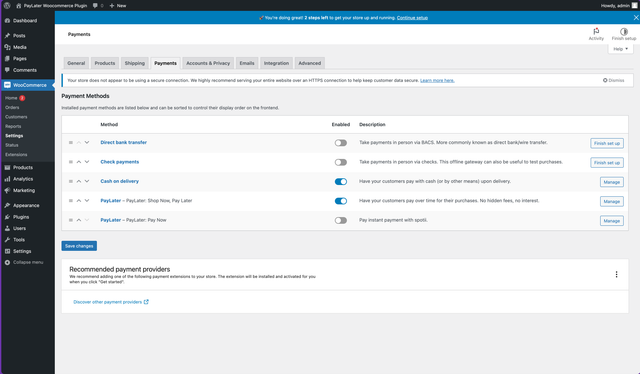Click the New plus item in admin bar
This screenshot has width=640, height=374.
click(x=118, y=6)
